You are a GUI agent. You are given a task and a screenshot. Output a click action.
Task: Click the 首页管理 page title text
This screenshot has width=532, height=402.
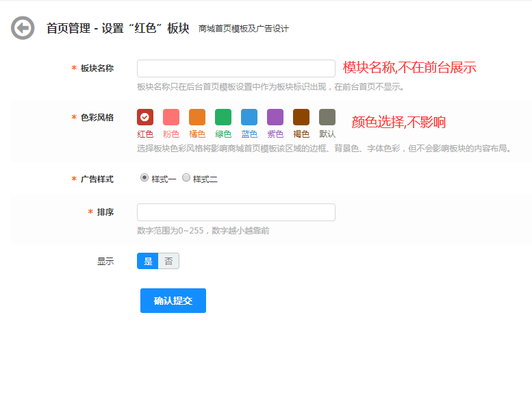click(x=68, y=28)
